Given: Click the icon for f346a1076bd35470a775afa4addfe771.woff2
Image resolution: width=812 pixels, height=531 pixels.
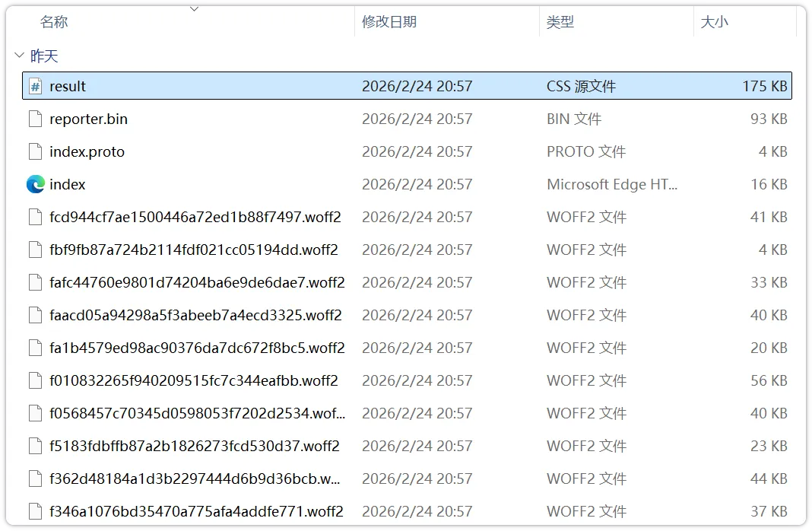Looking at the screenshot, I should point(35,511).
